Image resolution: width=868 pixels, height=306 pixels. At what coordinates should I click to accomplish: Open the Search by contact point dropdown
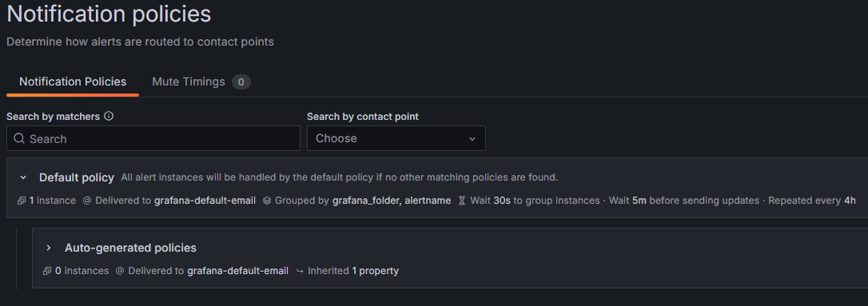pos(396,138)
